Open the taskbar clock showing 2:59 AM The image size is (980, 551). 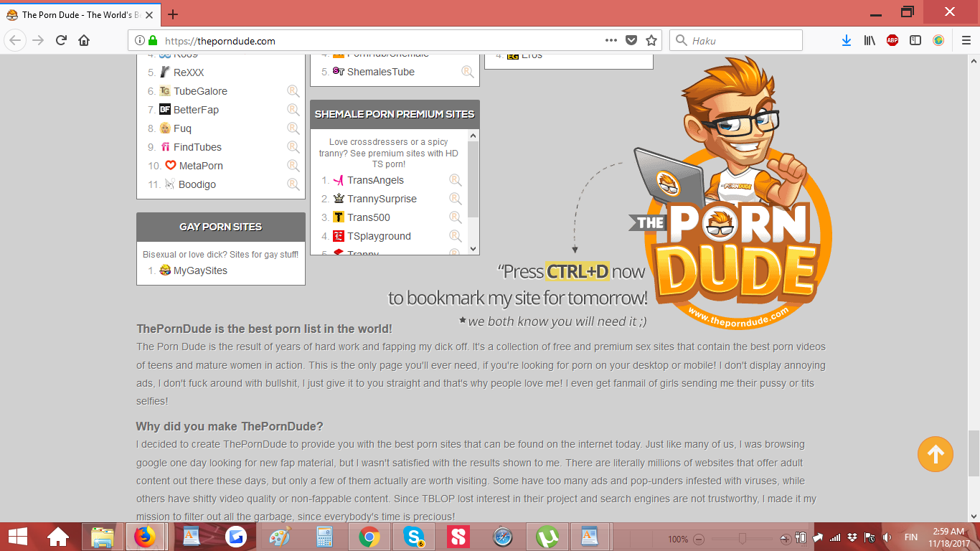coord(948,537)
